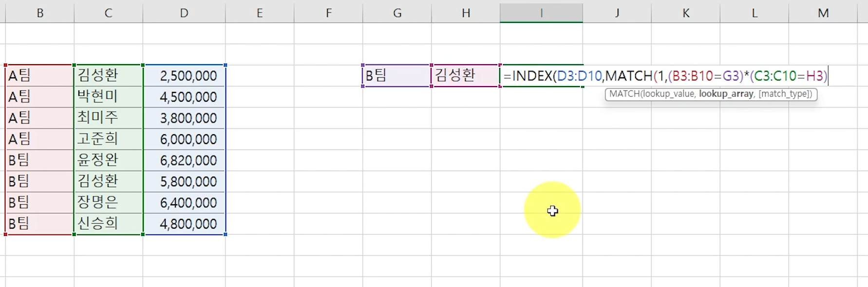
Task: Select cell with value 6,000,000
Action: click(x=184, y=139)
